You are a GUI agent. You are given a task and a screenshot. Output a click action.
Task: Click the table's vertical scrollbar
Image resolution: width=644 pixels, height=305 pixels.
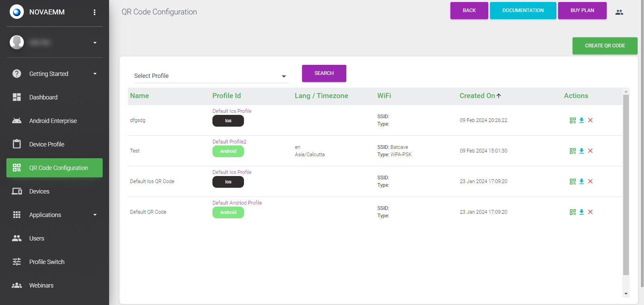click(626, 185)
